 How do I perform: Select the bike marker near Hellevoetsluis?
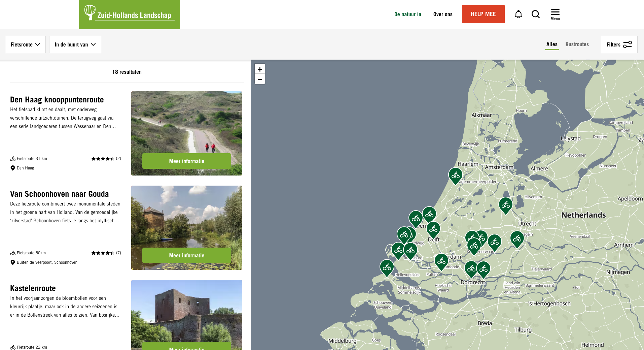[x=387, y=267]
